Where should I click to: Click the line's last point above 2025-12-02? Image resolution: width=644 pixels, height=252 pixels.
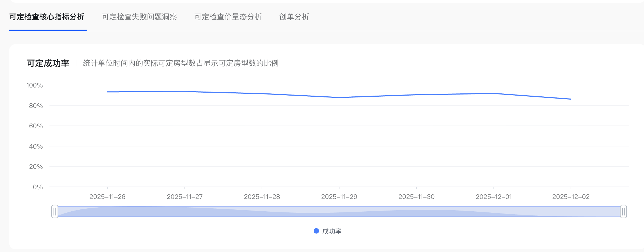pyautogui.click(x=571, y=99)
